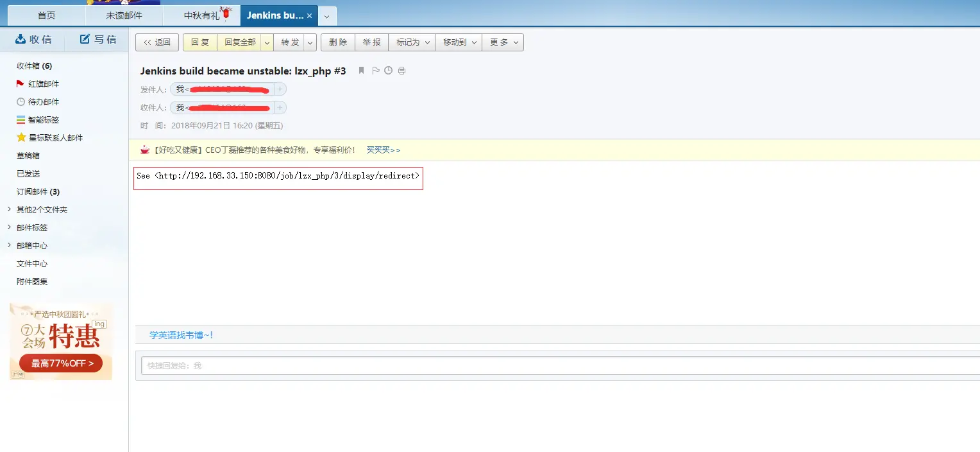Report the email with 举报
980x452 pixels.
tap(371, 42)
